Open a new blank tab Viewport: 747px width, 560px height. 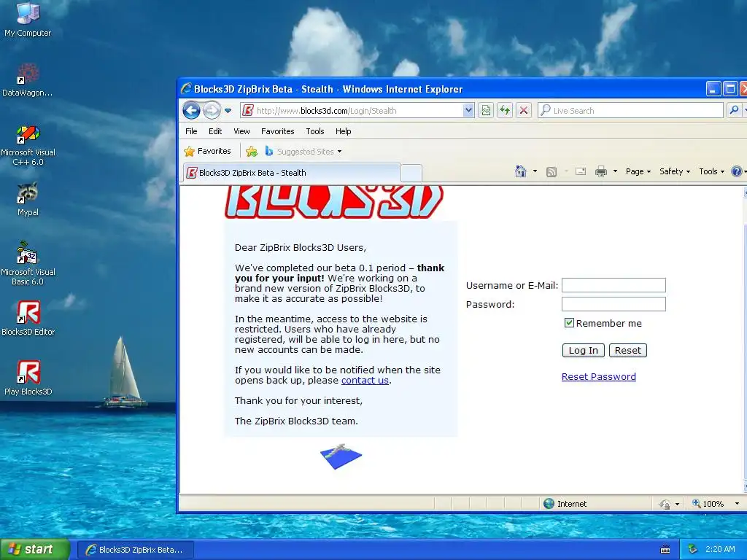pos(411,173)
